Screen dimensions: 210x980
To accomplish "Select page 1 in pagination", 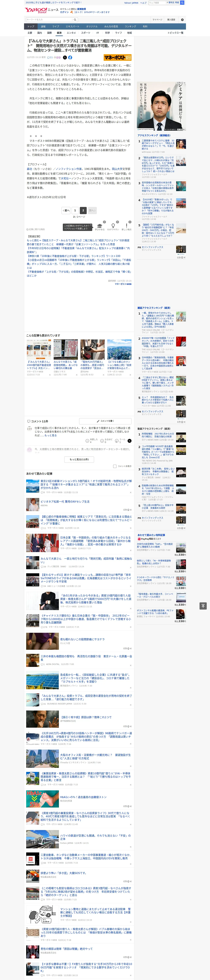I will pos(75,210).
